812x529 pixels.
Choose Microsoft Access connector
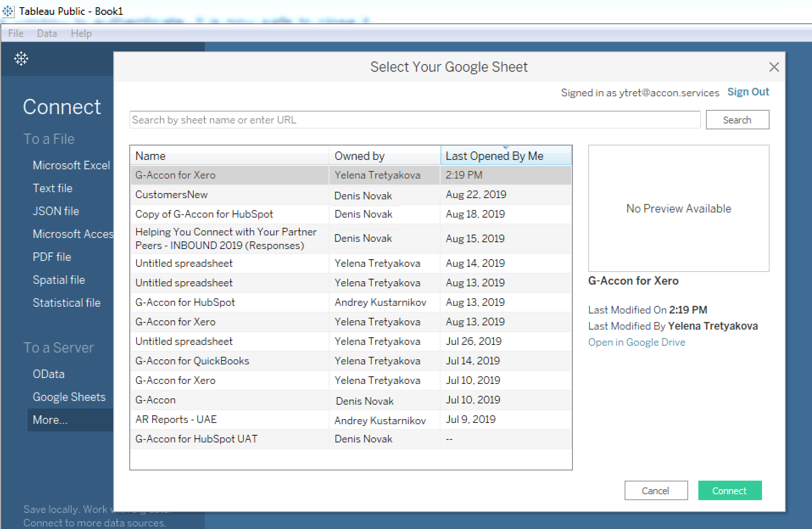[73, 234]
